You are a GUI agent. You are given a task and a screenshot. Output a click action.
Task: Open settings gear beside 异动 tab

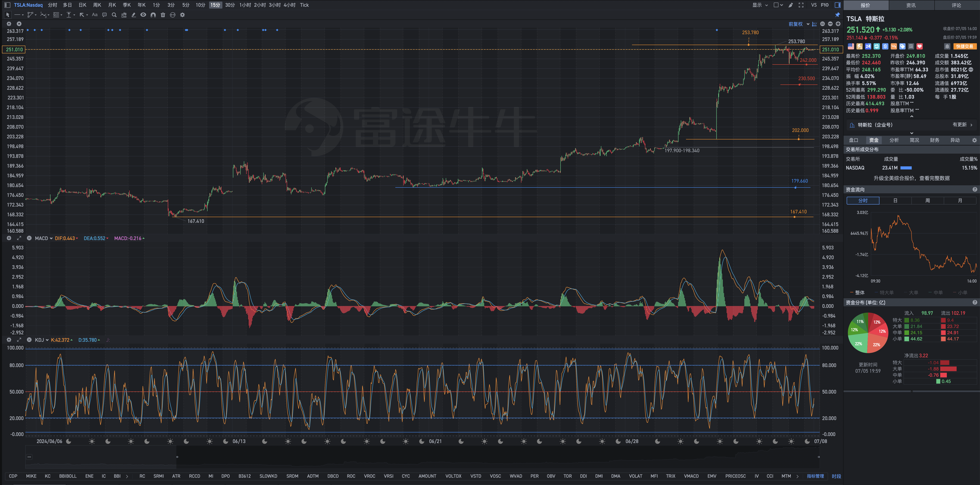tap(974, 140)
